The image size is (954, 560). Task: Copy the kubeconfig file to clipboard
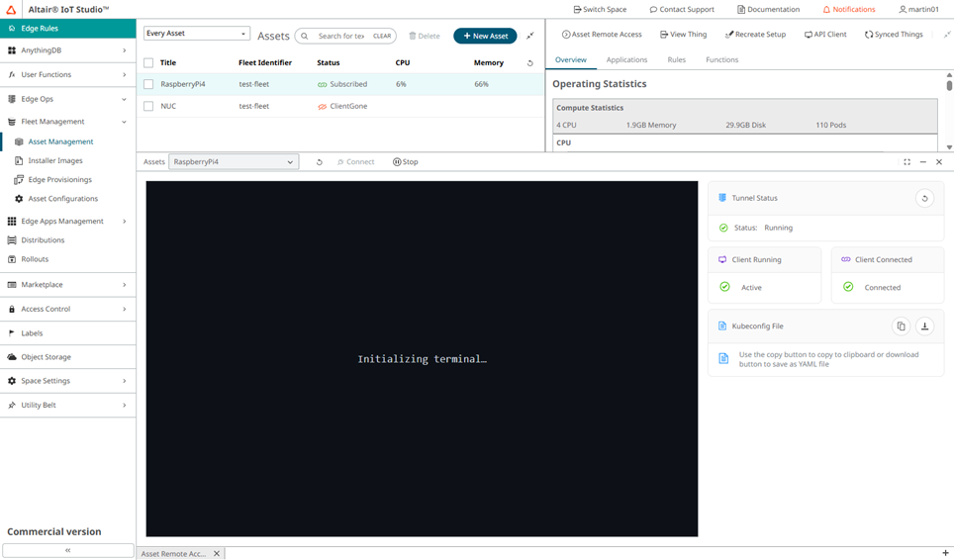[x=901, y=327]
